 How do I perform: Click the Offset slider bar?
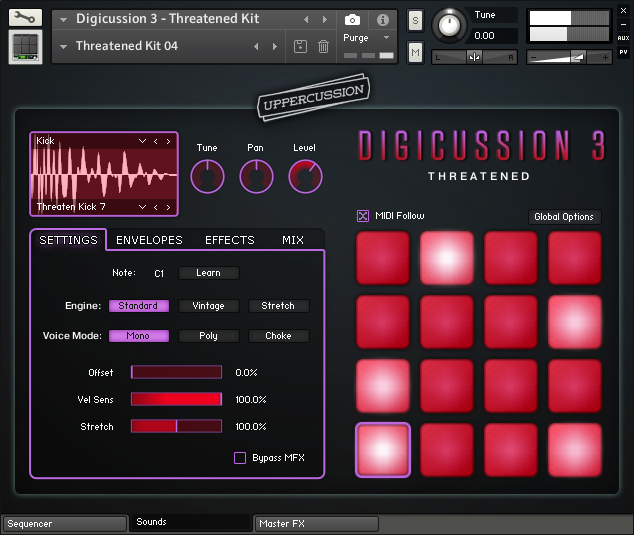click(176, 372)
